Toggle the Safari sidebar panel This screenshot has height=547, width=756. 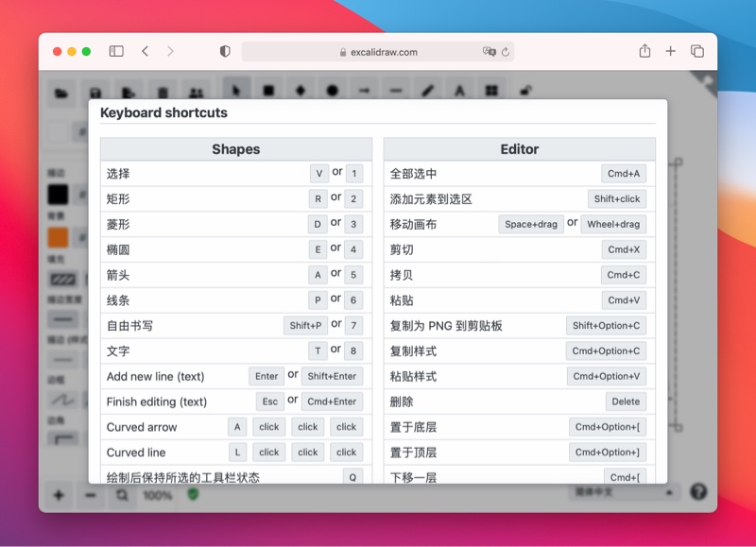coord(114,52)
